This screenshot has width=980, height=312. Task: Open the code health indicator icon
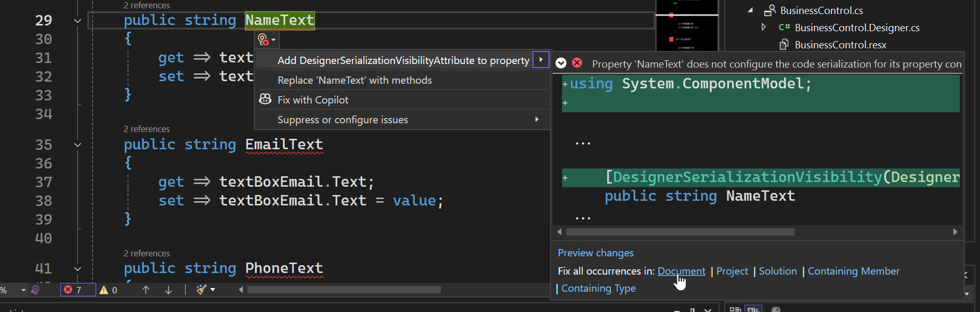[x=35, y=290]
